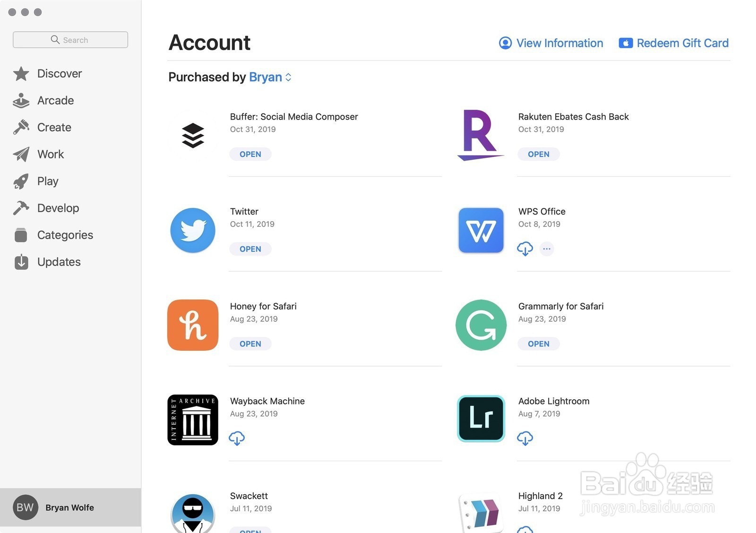The image size is (756, 533).
Task: Click the Twitter app title
Action: point(244,212)
